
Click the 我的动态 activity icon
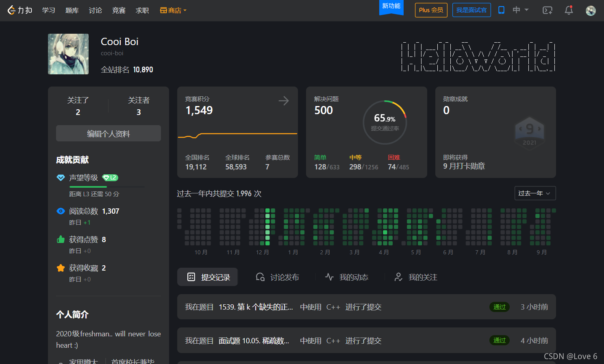329,277
